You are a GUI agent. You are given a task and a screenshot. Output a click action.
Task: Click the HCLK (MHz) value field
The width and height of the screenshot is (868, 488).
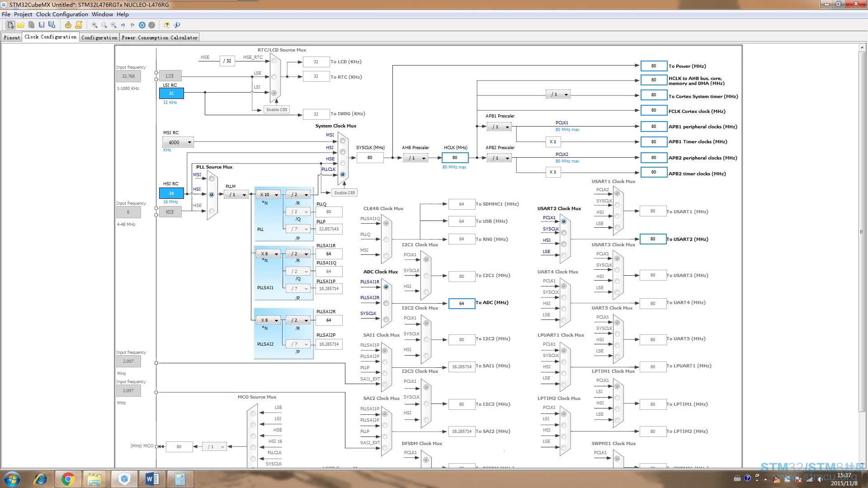click(x=455, y=158)
